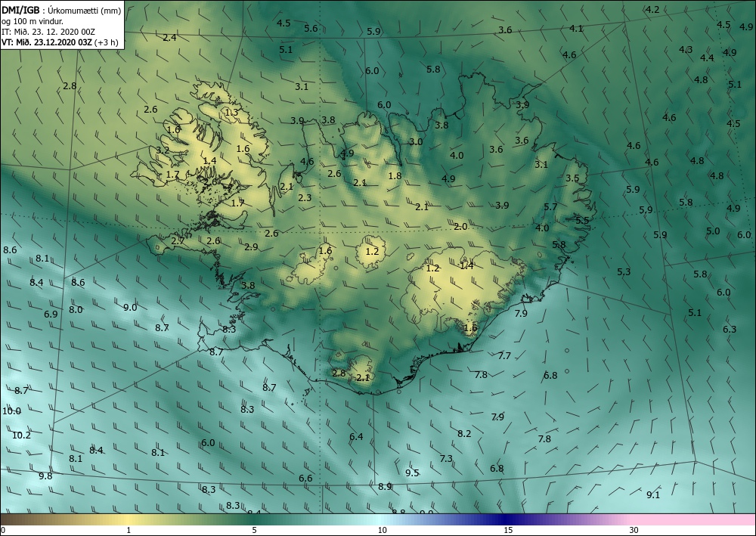Click the 3.5 value on the map
This screenshot has width=756, height=536.
(572, 178)
